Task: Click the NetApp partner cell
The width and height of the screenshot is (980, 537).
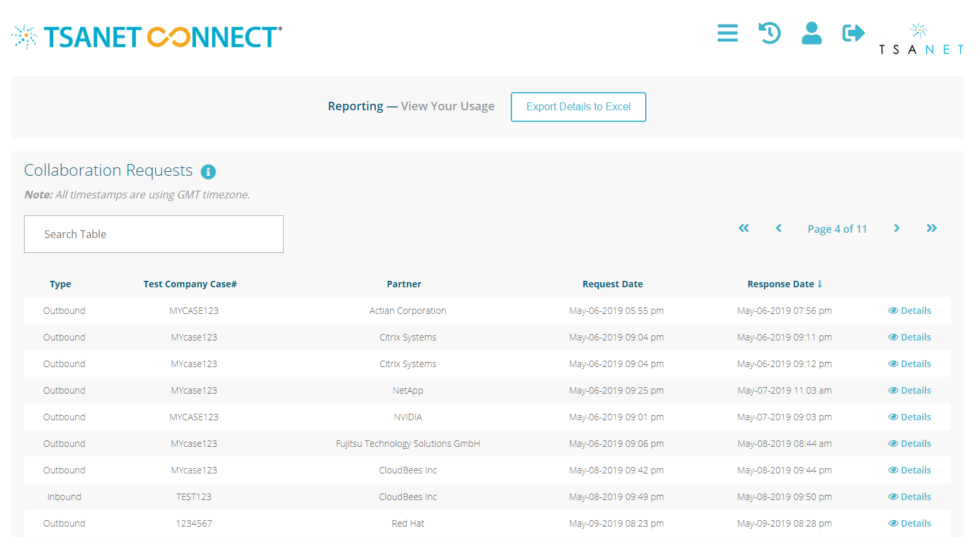Action: [408, 390]
